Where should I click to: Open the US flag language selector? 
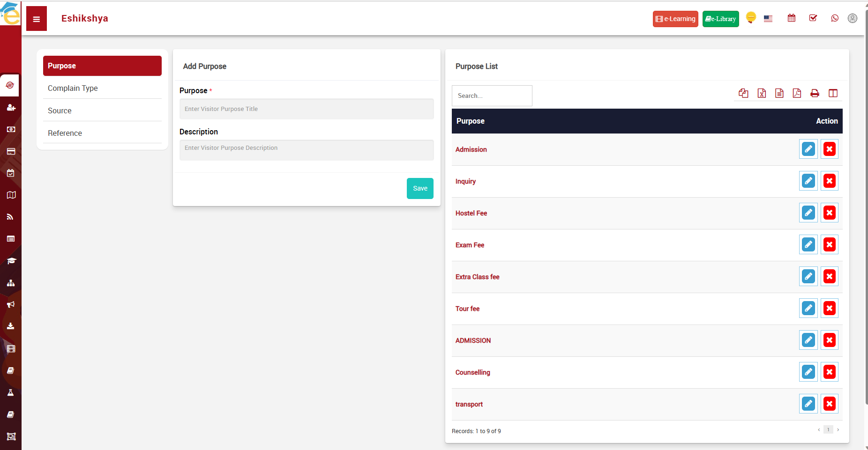768,19
